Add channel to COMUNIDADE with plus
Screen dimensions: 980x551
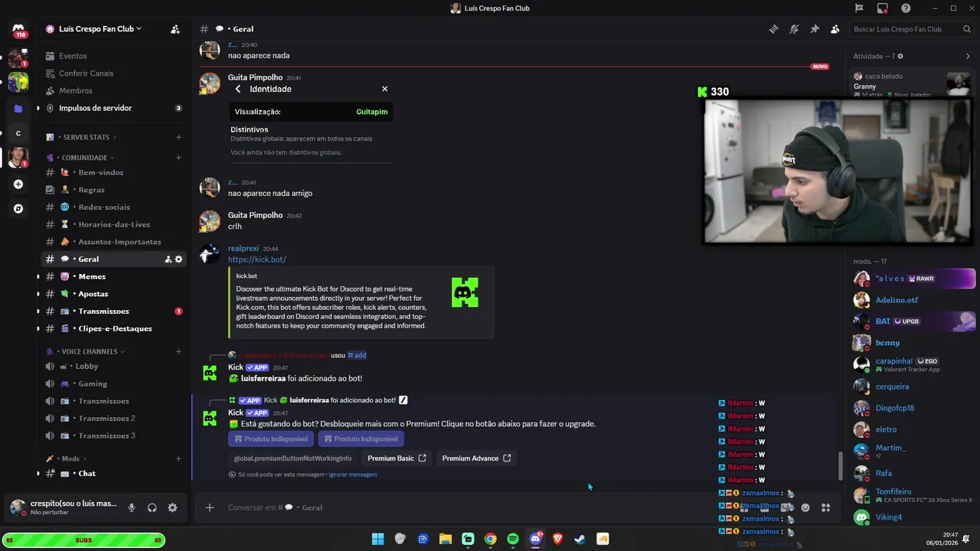click(178, 158)
